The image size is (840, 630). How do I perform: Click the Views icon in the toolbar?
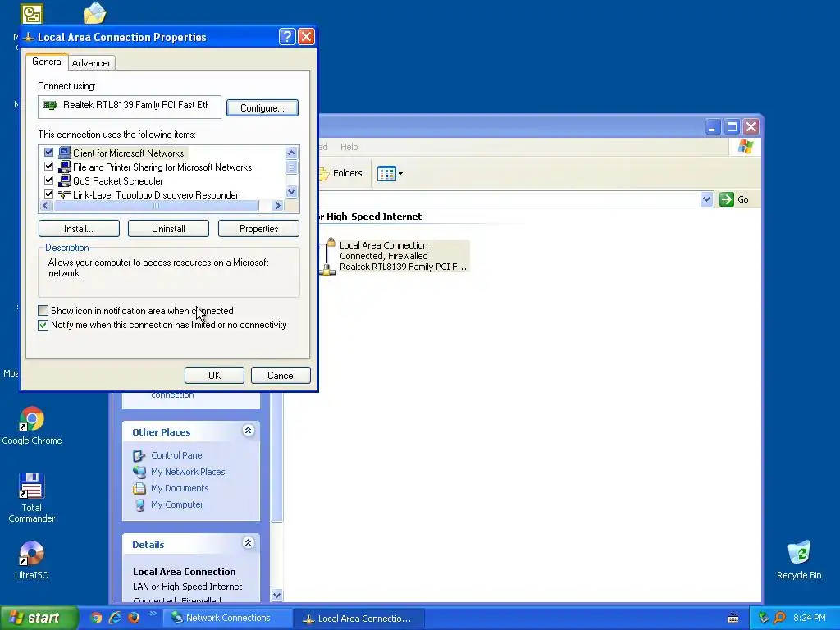click(386, 174)
